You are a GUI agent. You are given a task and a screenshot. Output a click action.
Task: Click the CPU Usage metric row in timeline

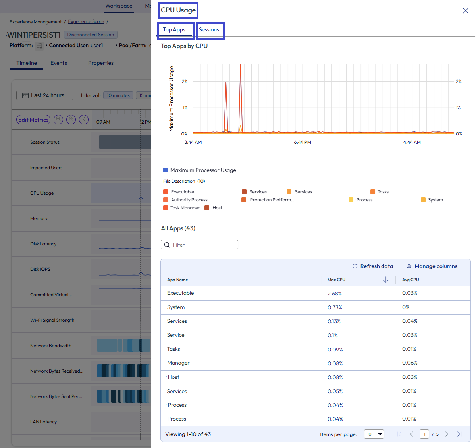coord(81,193)
